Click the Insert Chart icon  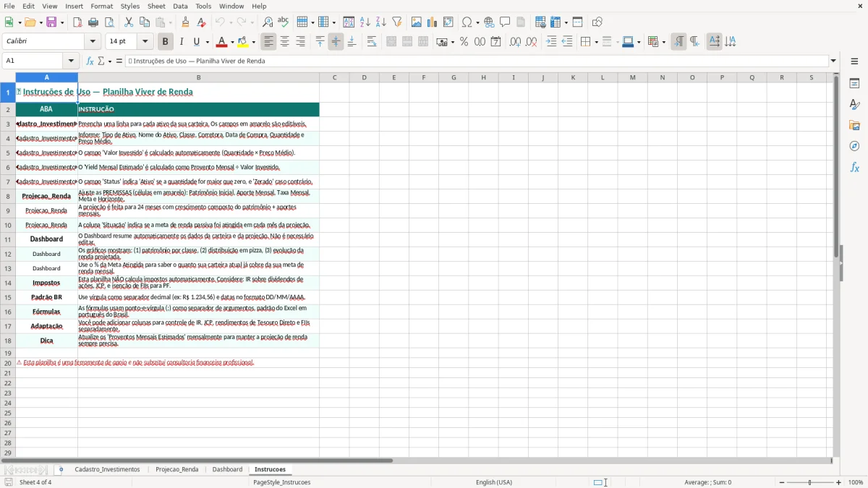433,22
